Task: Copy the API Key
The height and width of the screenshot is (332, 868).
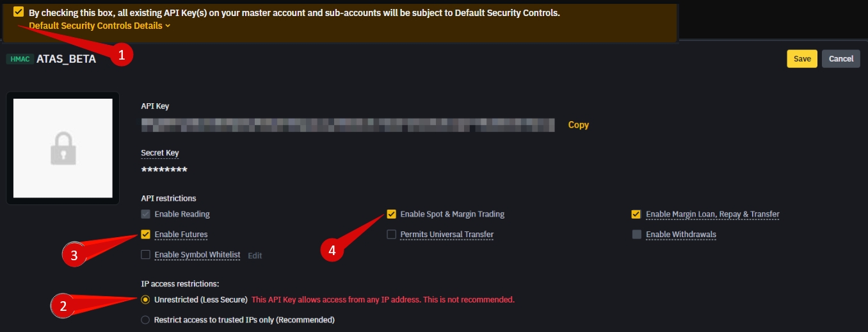Action: (x=578, y=125)
